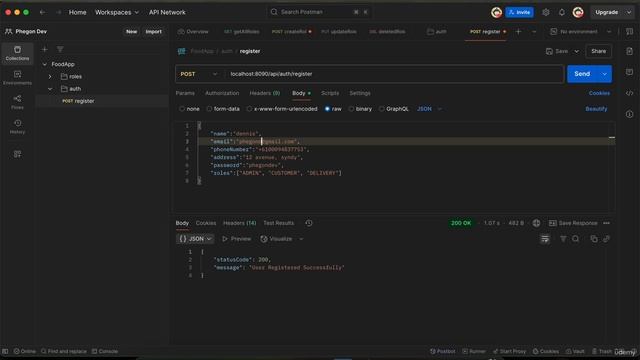Screen dimensions: 640x360
Task: Click the New button
Action: [131, 31]
